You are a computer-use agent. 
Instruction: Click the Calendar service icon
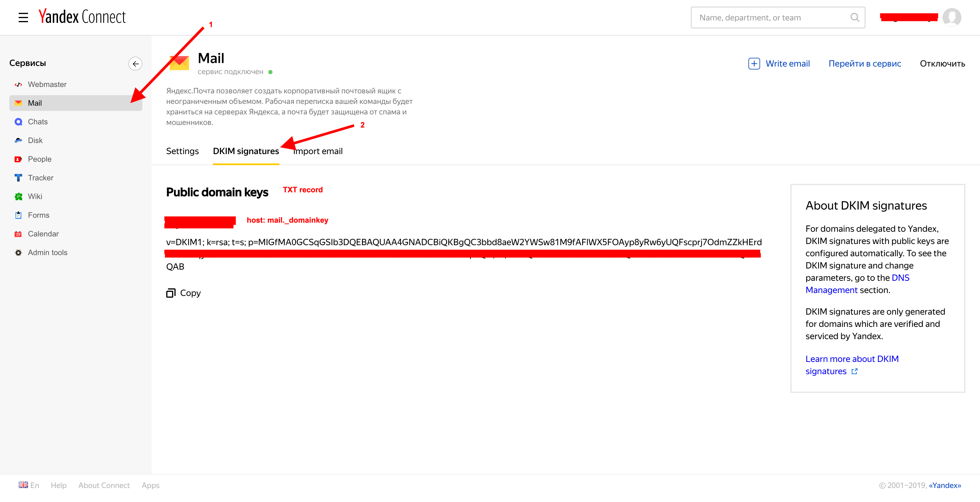(x=18, y=234)
